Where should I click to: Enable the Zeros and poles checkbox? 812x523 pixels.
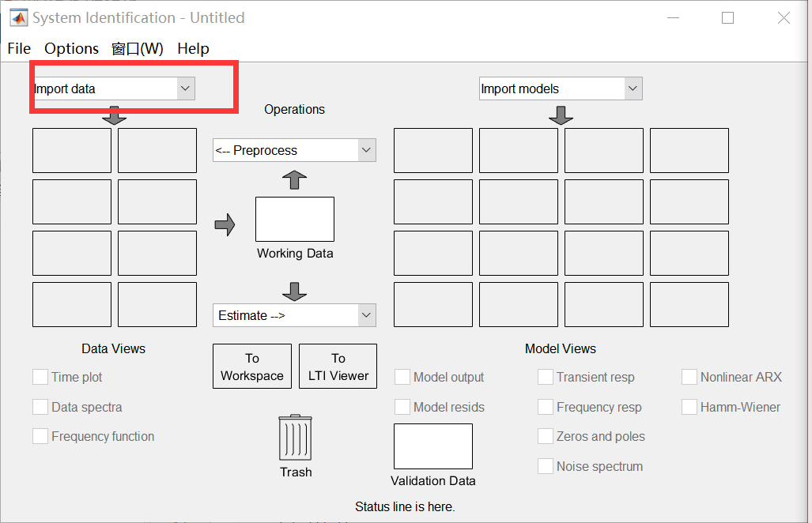pos(545,436)
